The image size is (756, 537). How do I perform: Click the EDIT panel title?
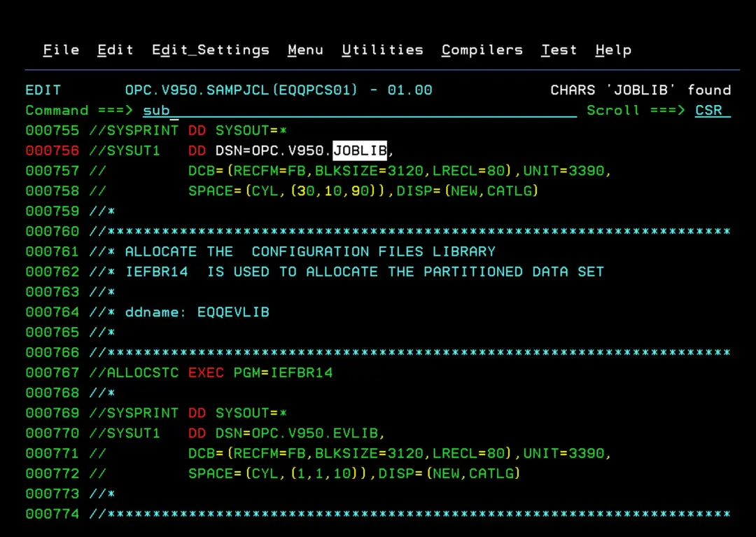point(43,90)
